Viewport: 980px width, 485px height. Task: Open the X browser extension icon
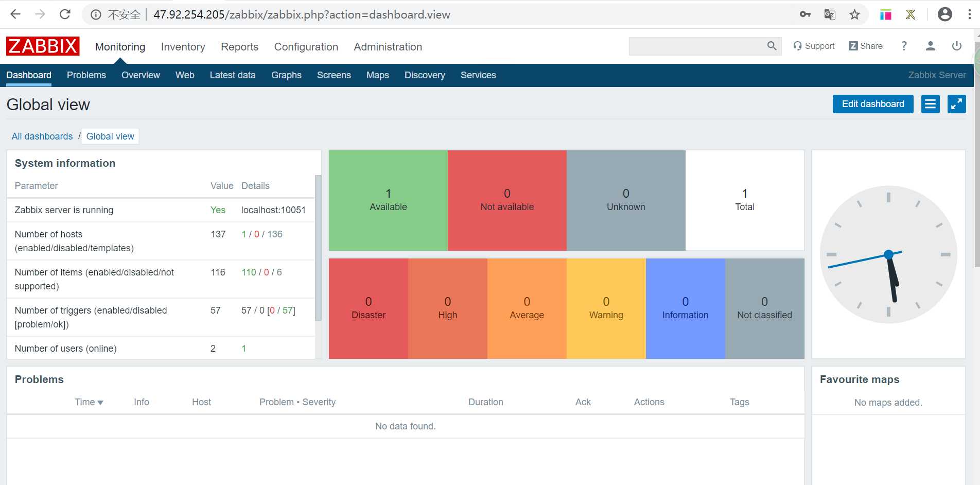tap(911, 14)
